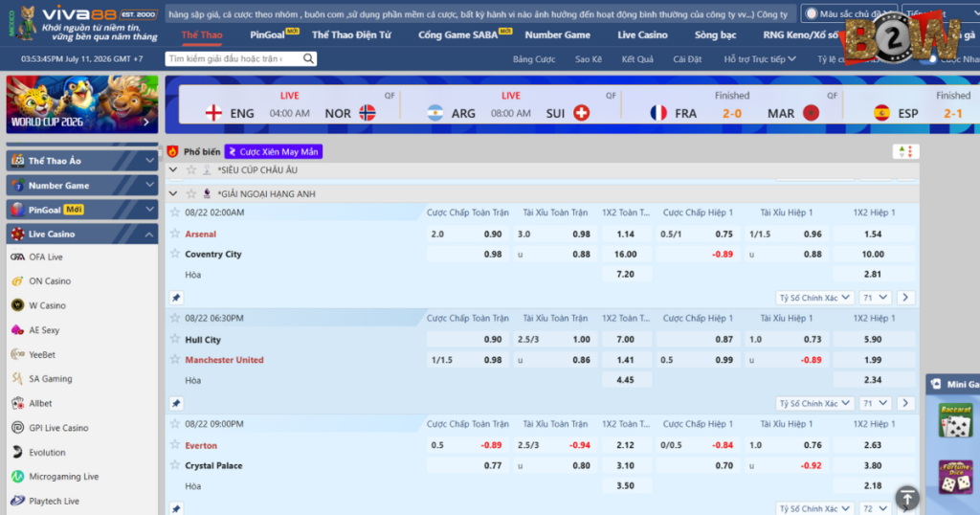Viewport: 980px width, 515px height.
Task: Open AE Sexy casino icon
Action: coord(17,330)
